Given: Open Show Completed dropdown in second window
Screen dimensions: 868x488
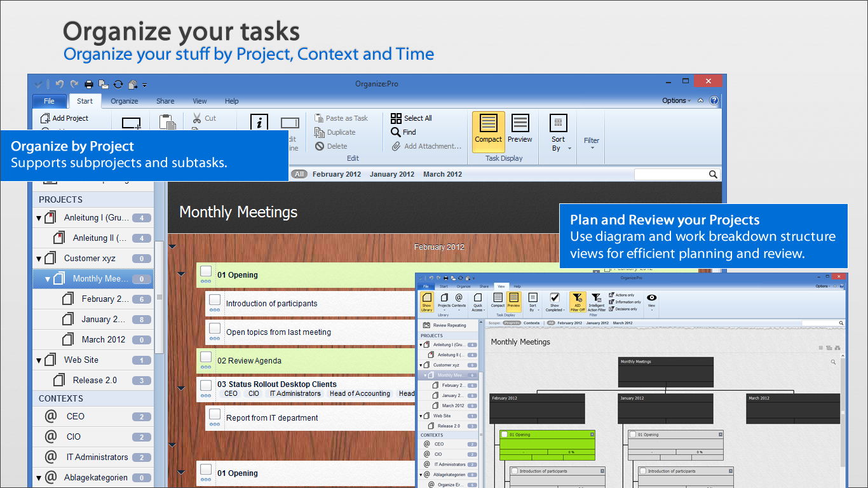Looking at the screenshot, I should 555,302.
